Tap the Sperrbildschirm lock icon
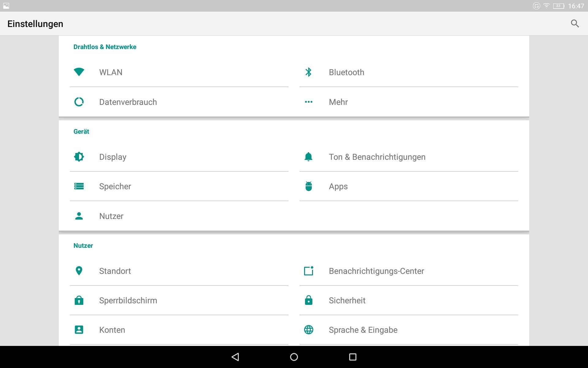The image size is (588, 368). [79, 300]
